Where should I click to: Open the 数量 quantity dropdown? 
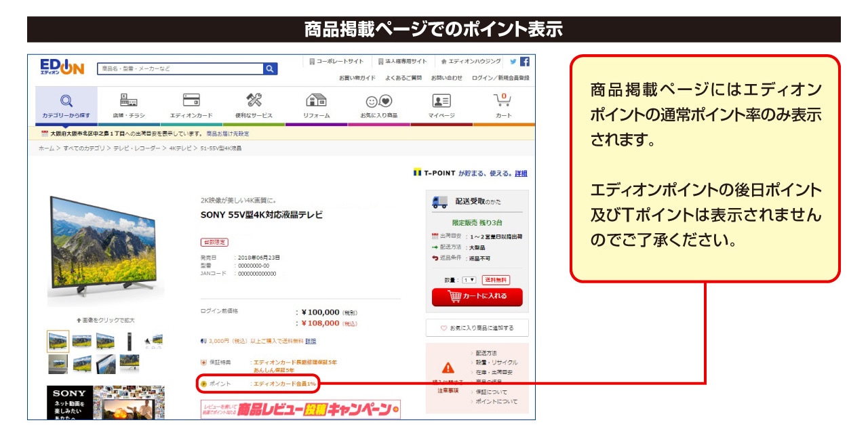469,280
